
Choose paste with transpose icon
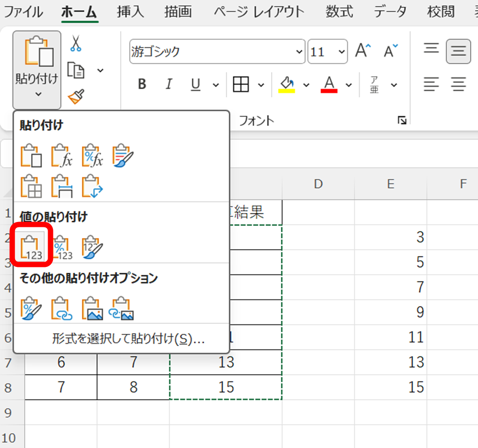(92, 186)
